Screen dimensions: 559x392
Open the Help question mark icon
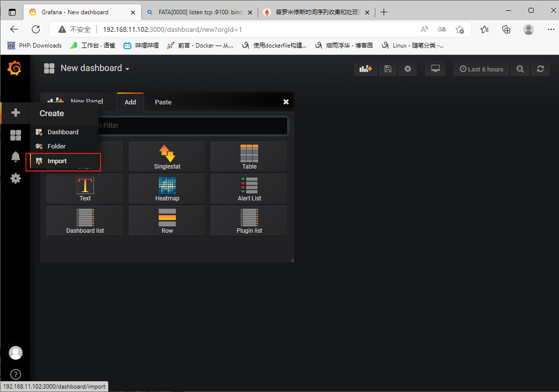15,374
